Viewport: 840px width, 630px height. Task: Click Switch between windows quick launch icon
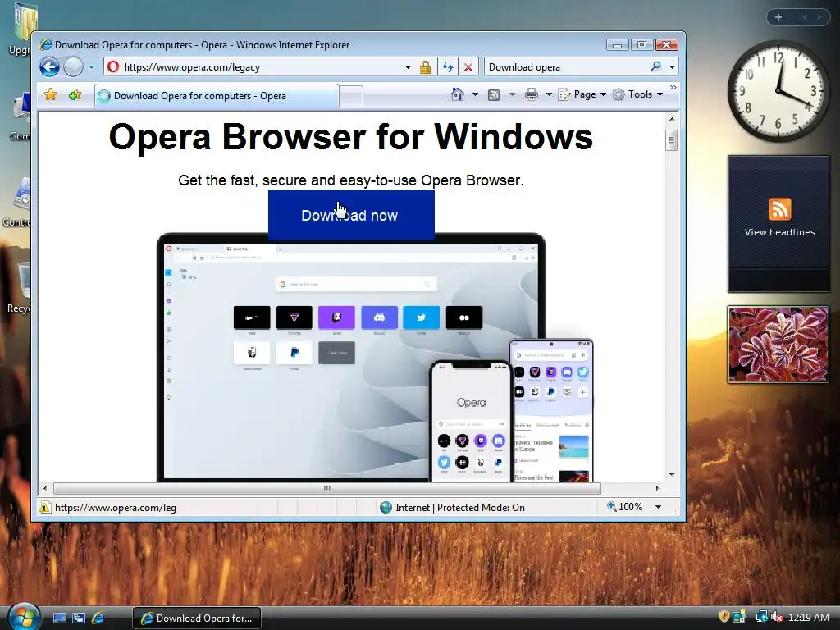79,619
